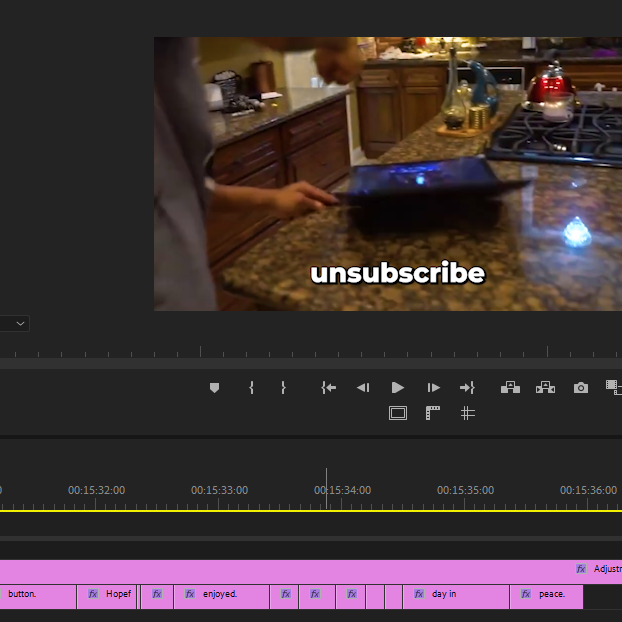
Task: Go to In point button
Action: point(328,388)
